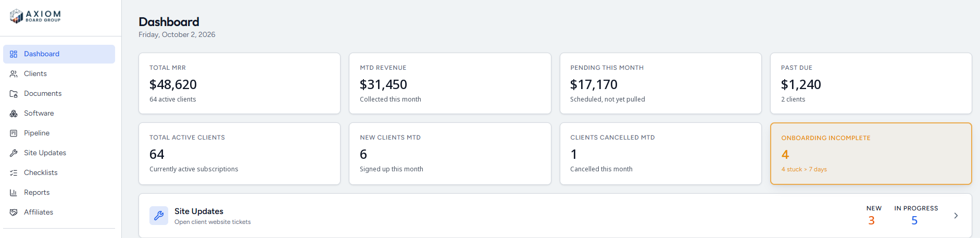This screenshot has width=980, height=238.
Task: Click the Affiliates handshake icon
Action: pos(14,212)
